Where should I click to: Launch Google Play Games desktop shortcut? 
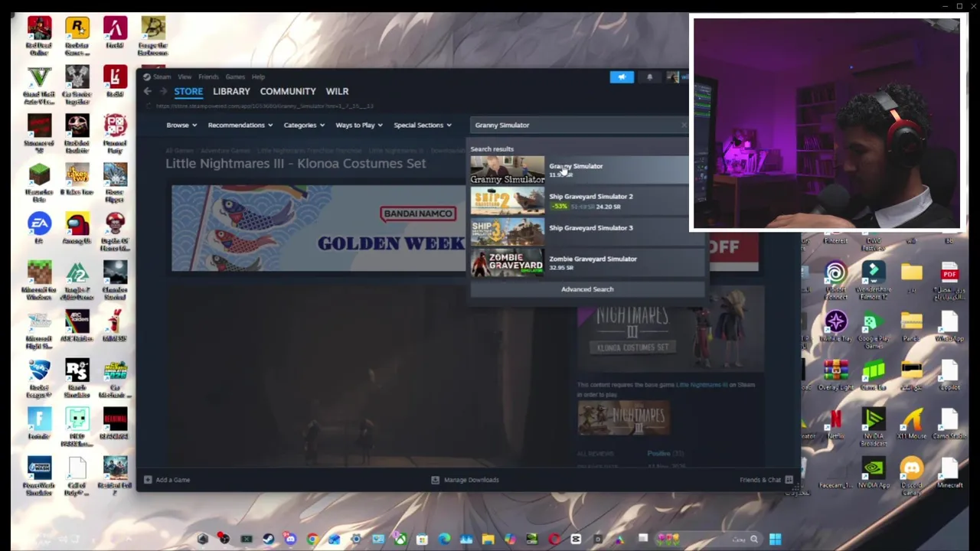[874, 329]
